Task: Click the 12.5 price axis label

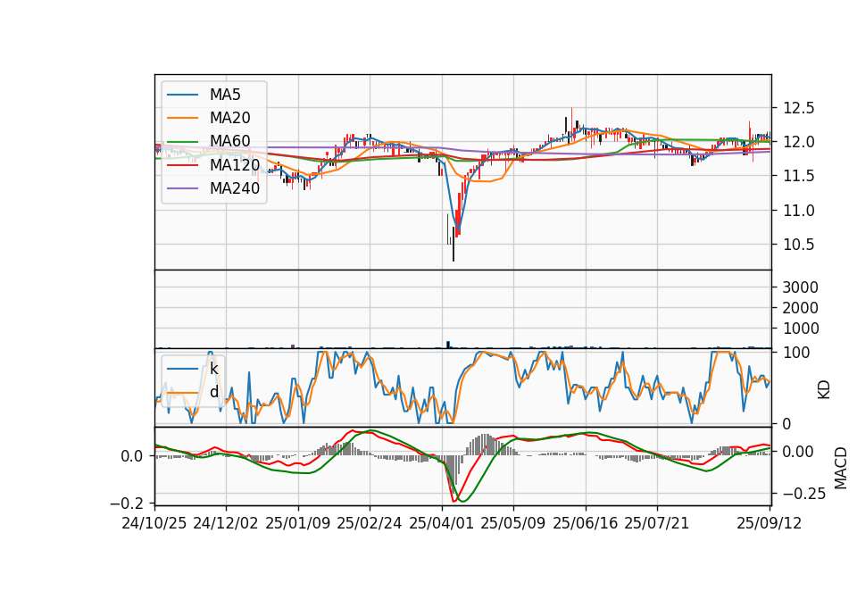Action: pos(798,108)
